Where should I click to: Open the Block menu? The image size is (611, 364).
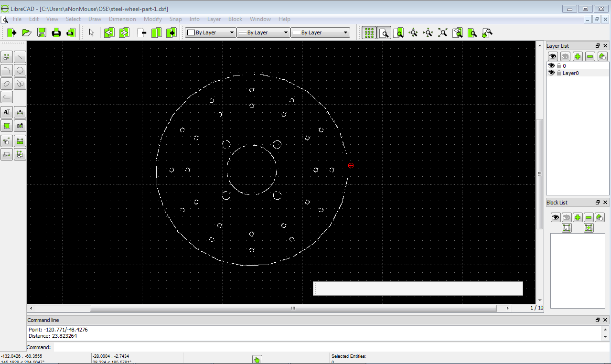pos(236,19)
